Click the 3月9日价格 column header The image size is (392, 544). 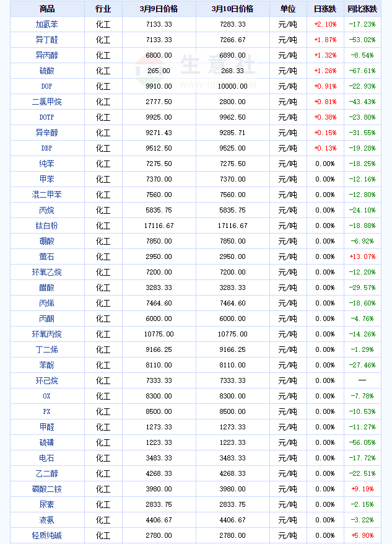pos(159,9)
